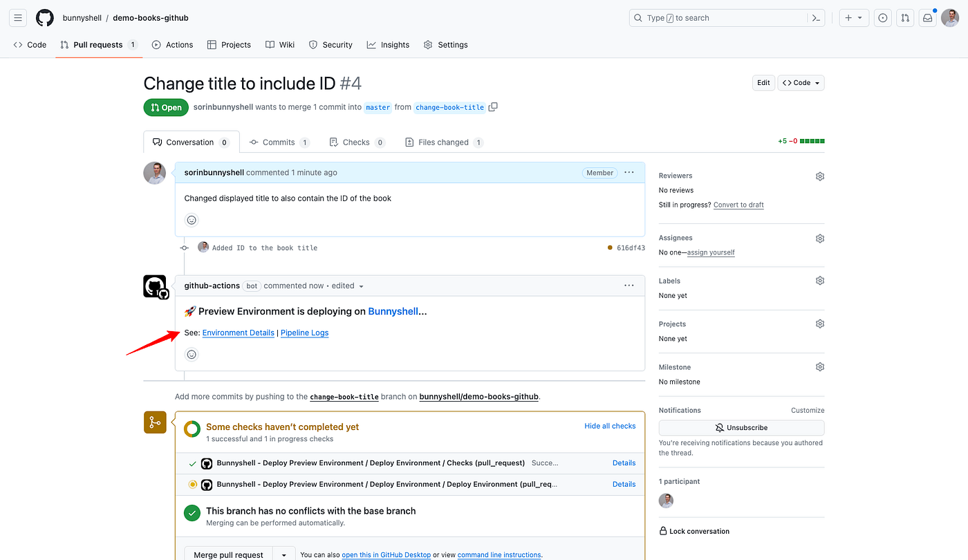
Task: Hide all checks
Action: (610, 426)
